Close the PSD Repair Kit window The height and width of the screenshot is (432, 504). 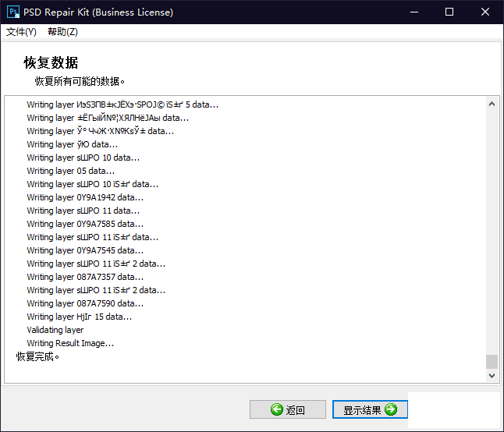pyautogui.click(x=485, y=12)
